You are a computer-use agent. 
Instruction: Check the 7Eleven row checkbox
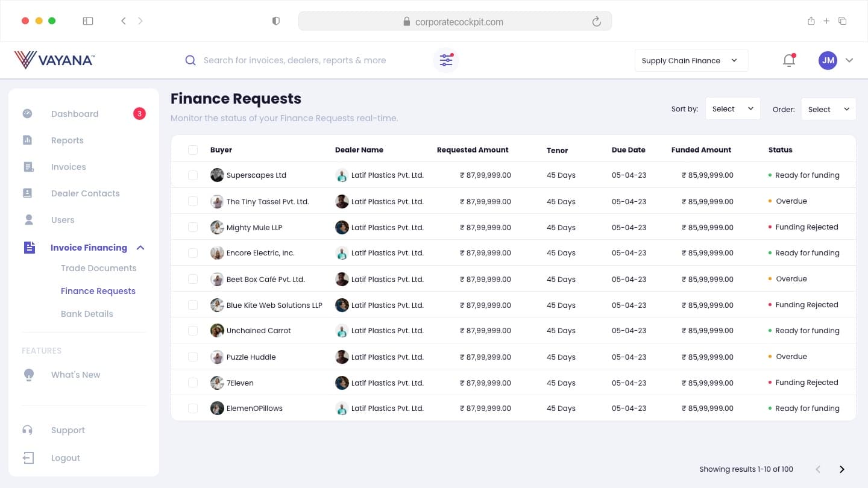[x=193, y=383]
